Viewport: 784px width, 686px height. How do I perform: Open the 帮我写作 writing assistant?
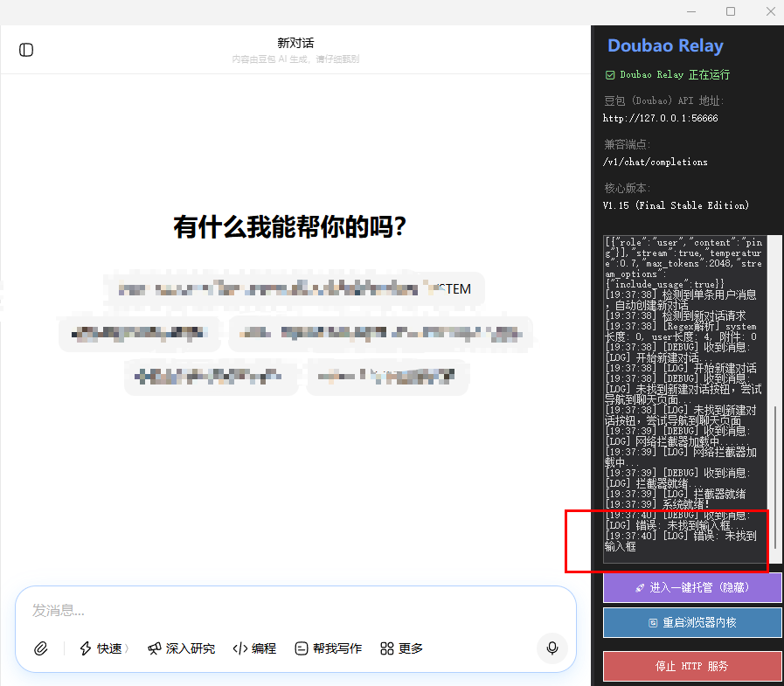point(328,648)
